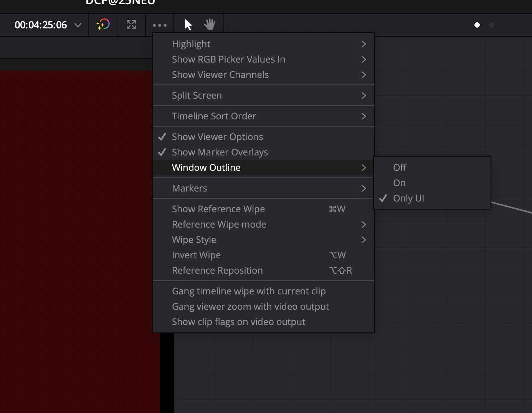Toggle Show Viewer Options
Screen dimensions: 532x413
coord(263,137)
